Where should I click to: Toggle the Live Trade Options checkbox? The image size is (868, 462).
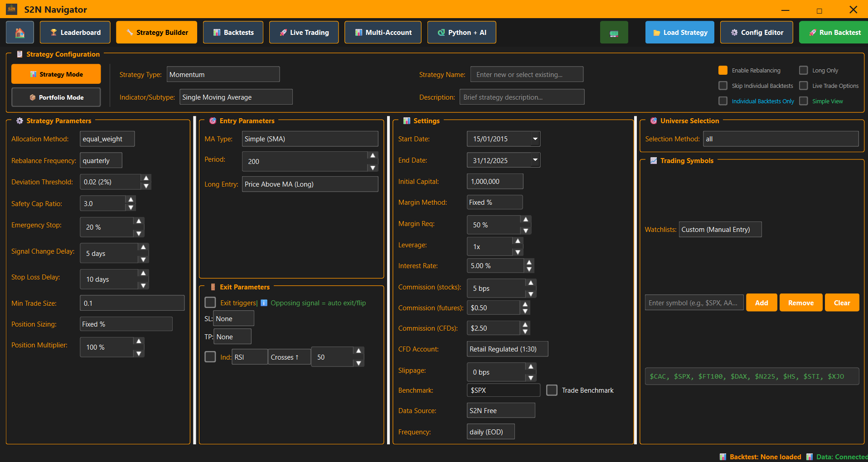(804, 86)
